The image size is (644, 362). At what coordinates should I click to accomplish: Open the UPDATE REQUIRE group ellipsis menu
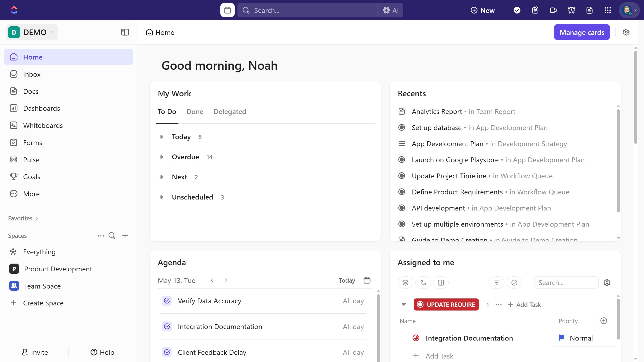pyautogui.click(x=498, y=304)
